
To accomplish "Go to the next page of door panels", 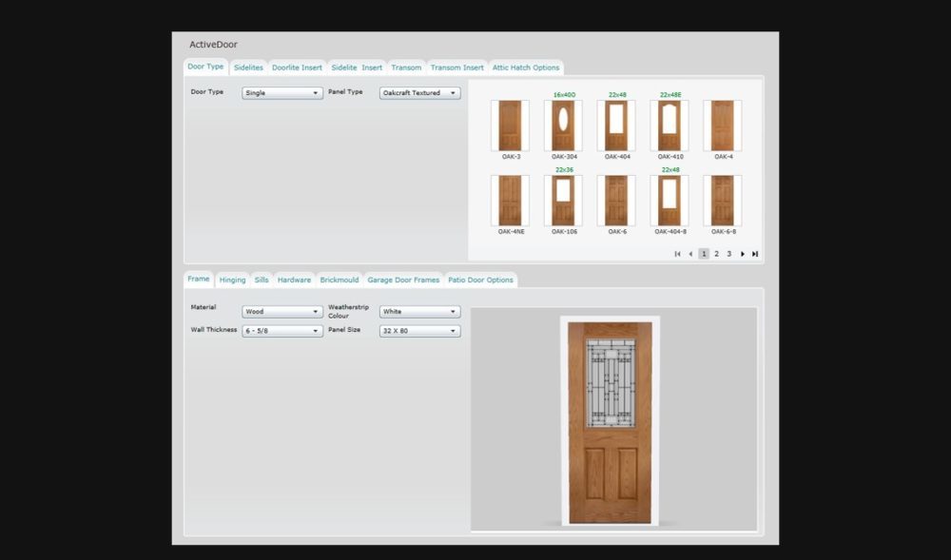I will (743, 254).
